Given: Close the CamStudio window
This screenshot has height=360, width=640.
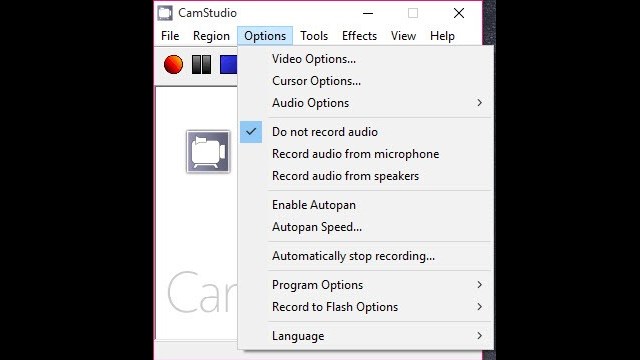Looking at the screenshot, I should pos(459,13).
